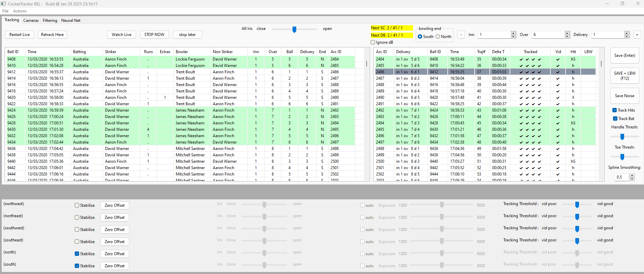Click the stop later button
The image size is (644, 274).
coord(187,35)
